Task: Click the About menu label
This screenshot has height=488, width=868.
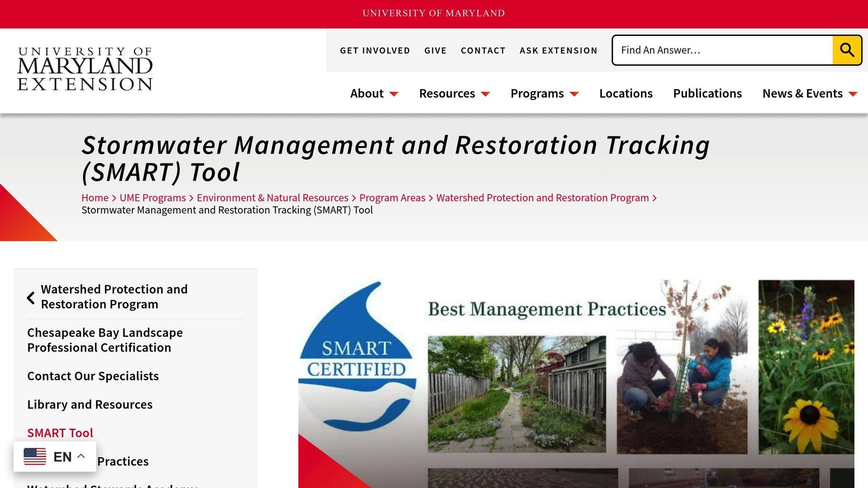Action: tap(367, 93)
